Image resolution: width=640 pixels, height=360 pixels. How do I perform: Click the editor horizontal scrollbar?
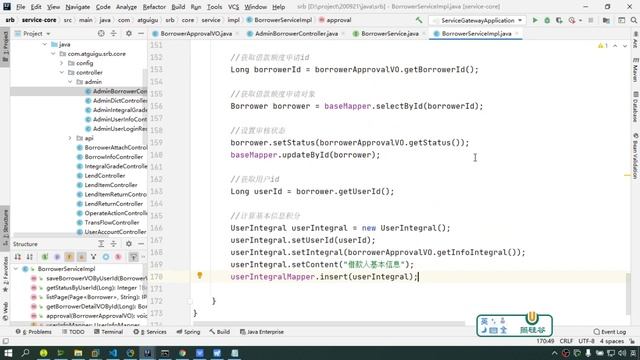tap(329, 324)
